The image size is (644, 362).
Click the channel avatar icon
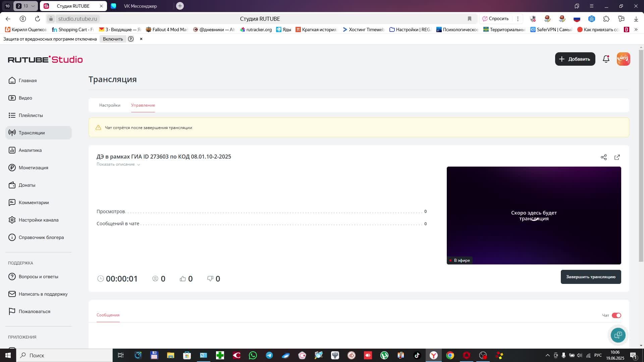click(623, 59)
